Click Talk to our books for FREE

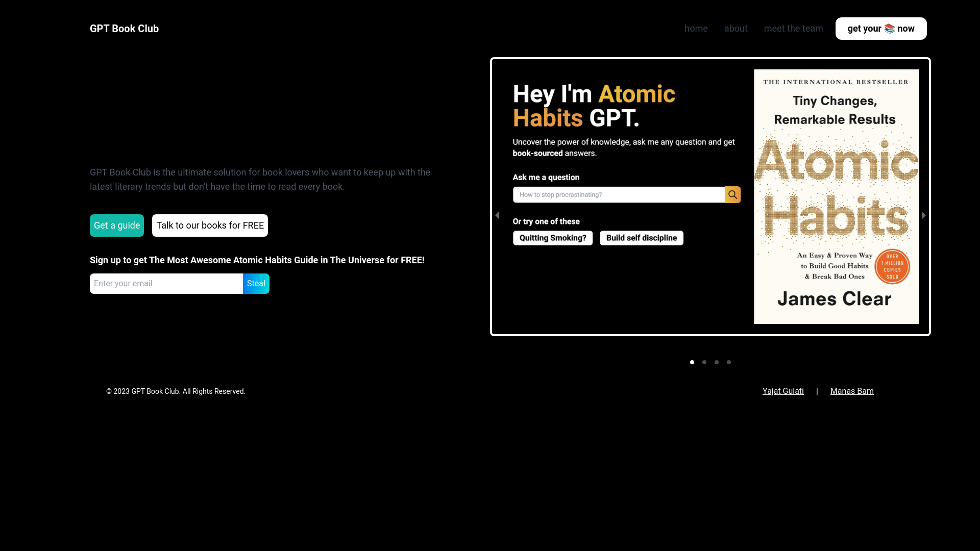pyautogui.click(x=210, y=226)
